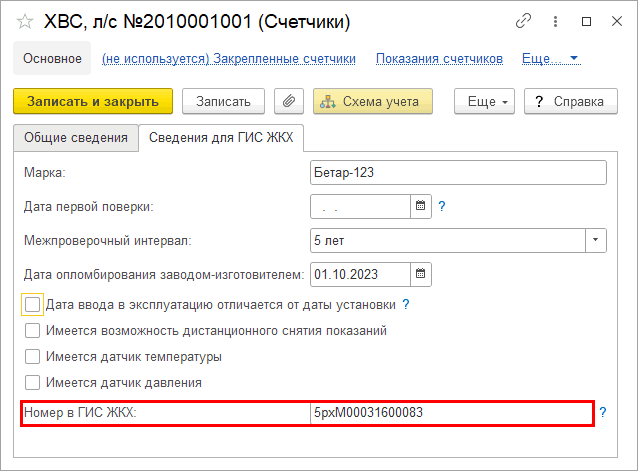Image resolution: width=638 pixels, height=471 pixels.
Task: Tick the Имеется датчик давления checkbox
Action: point(33,382)
